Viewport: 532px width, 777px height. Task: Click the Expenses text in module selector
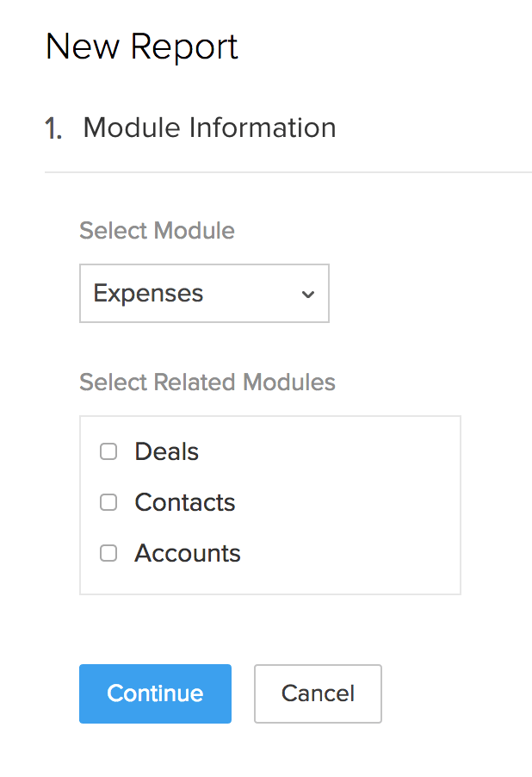(148, 294)
